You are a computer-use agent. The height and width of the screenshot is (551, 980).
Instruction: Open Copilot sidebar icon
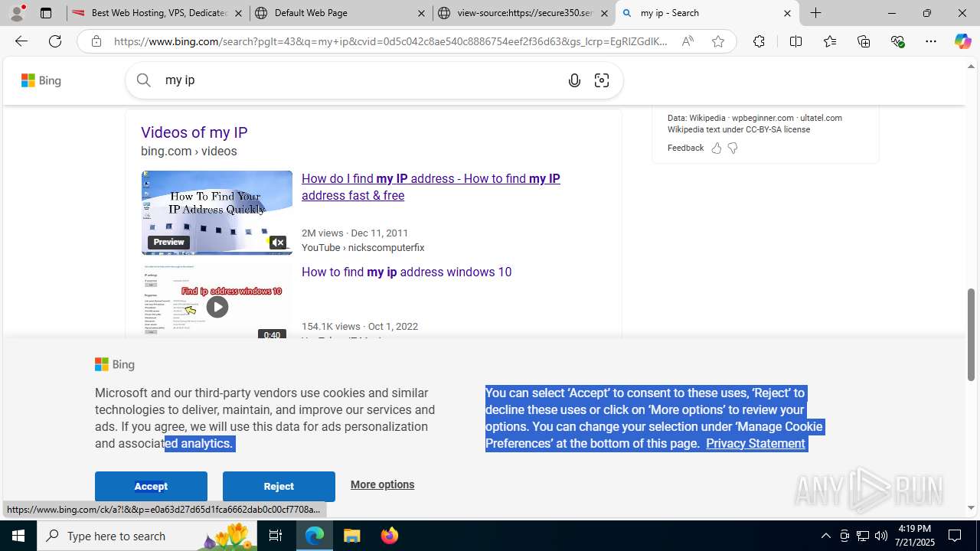[962, 41]
